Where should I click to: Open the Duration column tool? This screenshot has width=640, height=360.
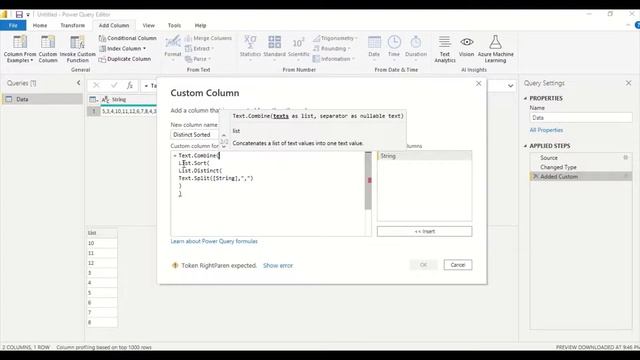(x=416, y=48)
